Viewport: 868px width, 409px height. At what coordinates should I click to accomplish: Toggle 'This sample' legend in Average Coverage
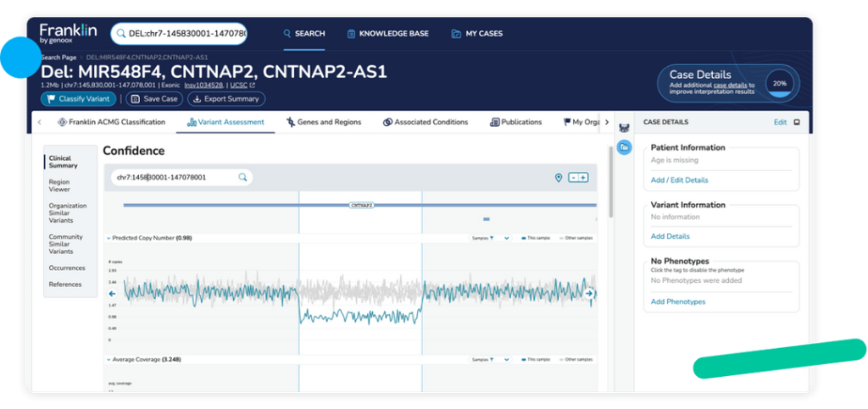536,359
